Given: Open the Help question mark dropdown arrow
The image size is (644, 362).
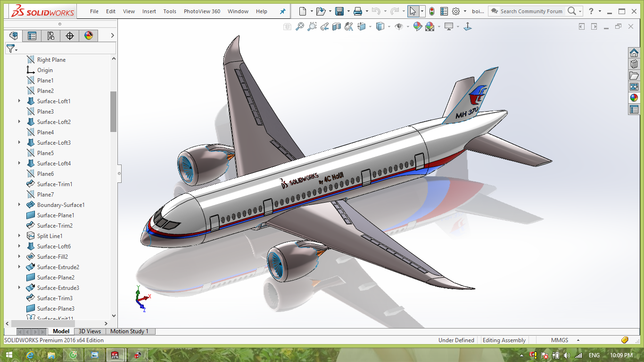Looking at the screenshot, I should pyautogui.click(x=600, y=11).
